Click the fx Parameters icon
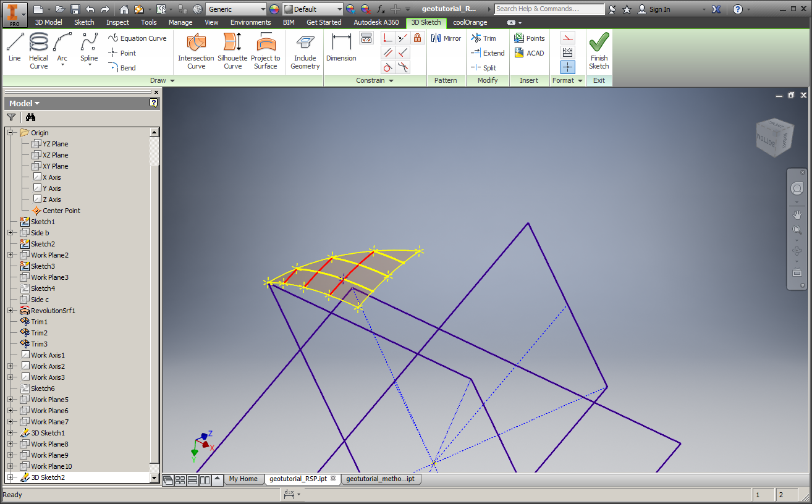The image size is (812, 504). tap(381, 9)
